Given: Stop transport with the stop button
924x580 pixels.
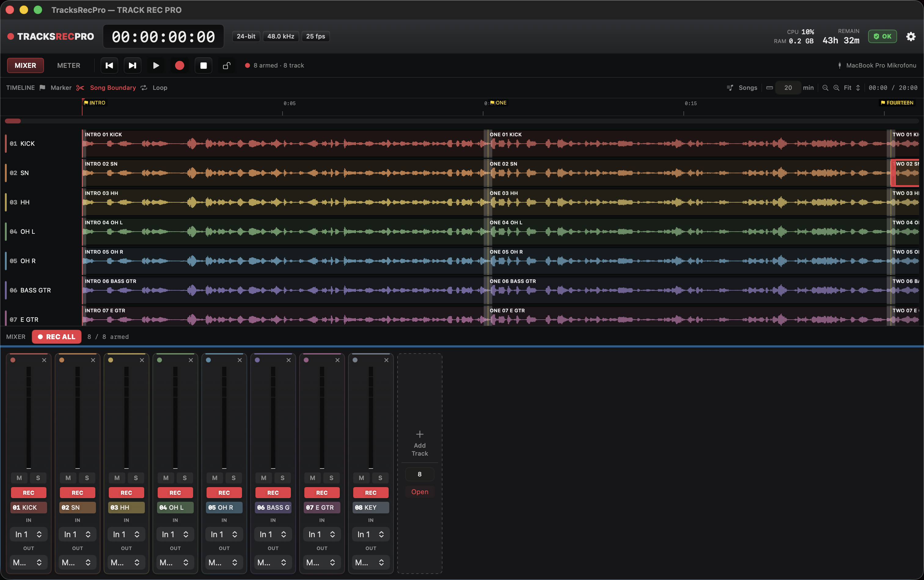Looking at the screenshot, I should 204,66.
